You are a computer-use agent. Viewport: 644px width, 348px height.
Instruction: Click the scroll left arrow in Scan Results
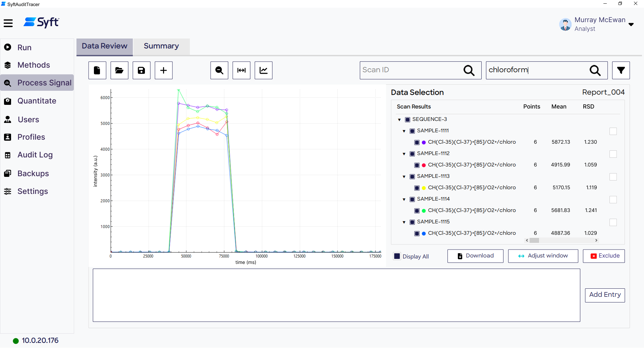[x=527, y=240]
